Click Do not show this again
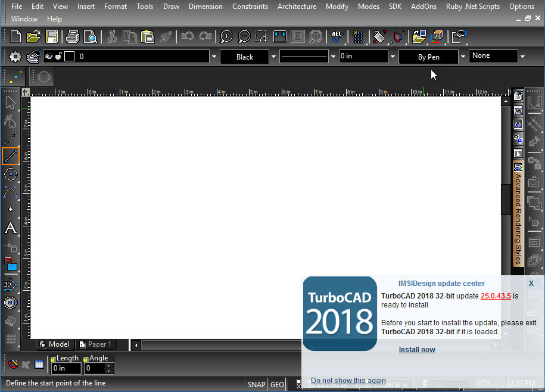 pos(348,381)
